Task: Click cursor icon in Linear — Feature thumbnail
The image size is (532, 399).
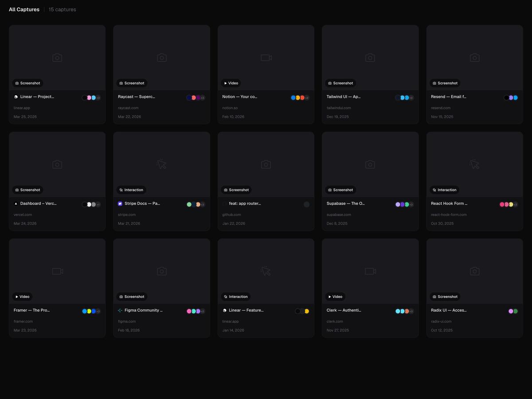Action: pyautogui.click(x=266, y=271)
